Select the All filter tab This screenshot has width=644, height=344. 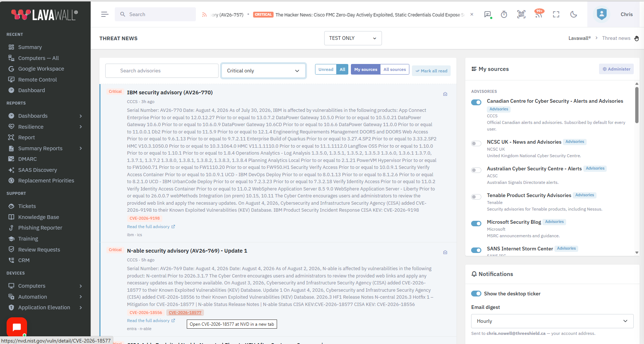point(342,69)
